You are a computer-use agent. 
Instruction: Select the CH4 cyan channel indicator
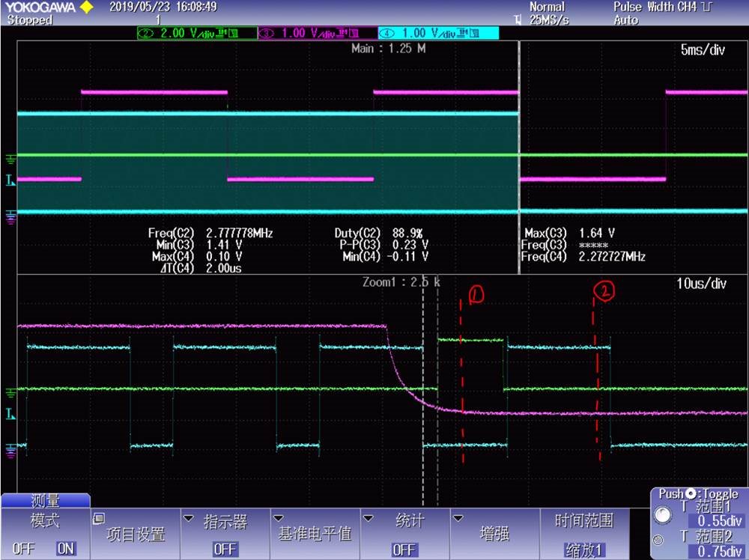(x=438, y=33)
